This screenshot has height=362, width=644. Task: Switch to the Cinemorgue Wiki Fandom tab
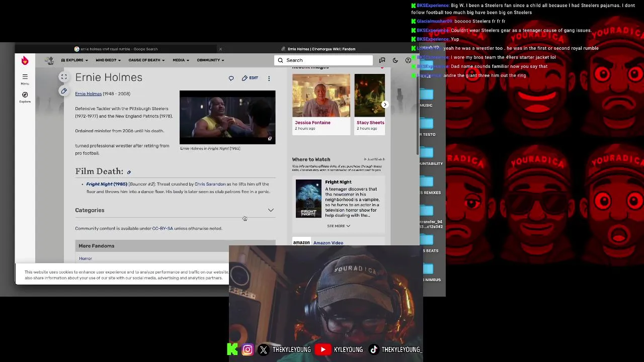321,49
